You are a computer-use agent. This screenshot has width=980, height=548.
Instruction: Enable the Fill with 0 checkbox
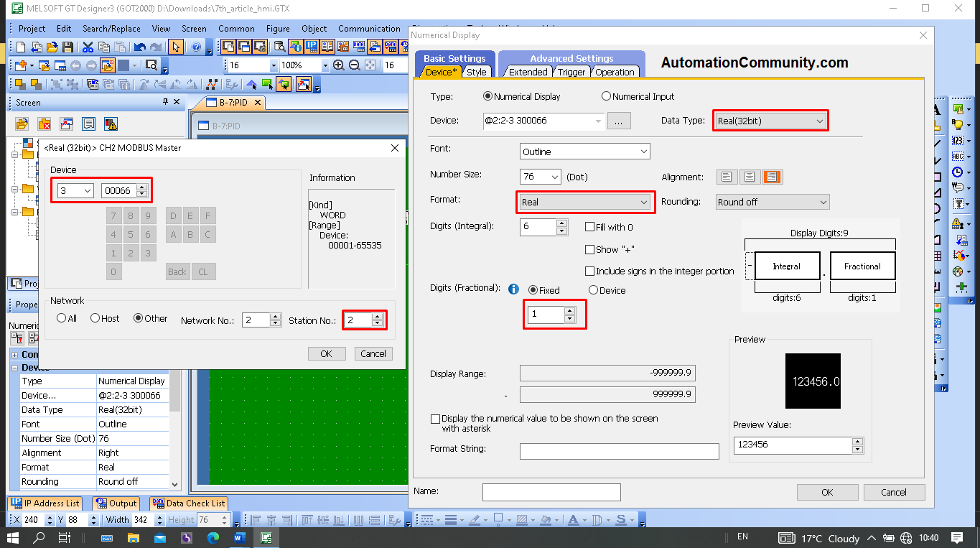591,226
